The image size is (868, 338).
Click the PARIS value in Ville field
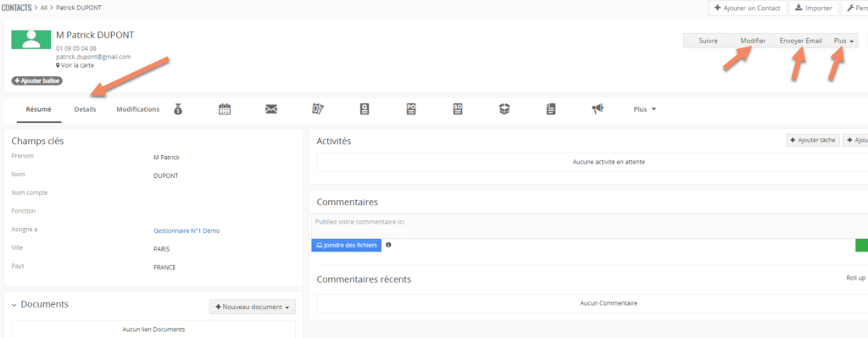click(x=162, y=249)
